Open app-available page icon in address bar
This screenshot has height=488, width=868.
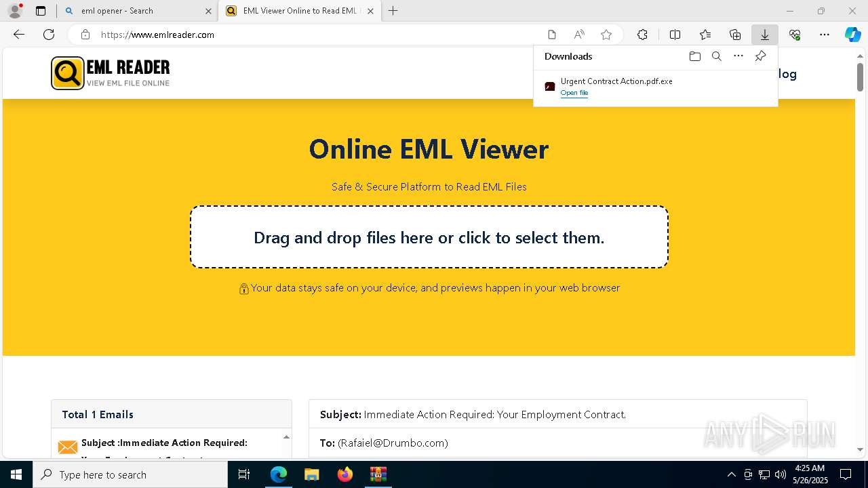pyautogui.click(x=552, y=35)
